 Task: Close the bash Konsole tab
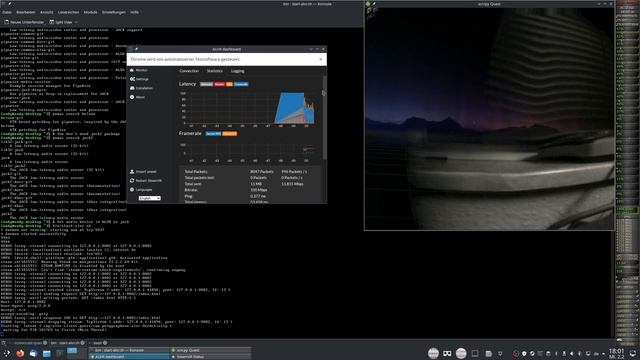pos(105,343)
